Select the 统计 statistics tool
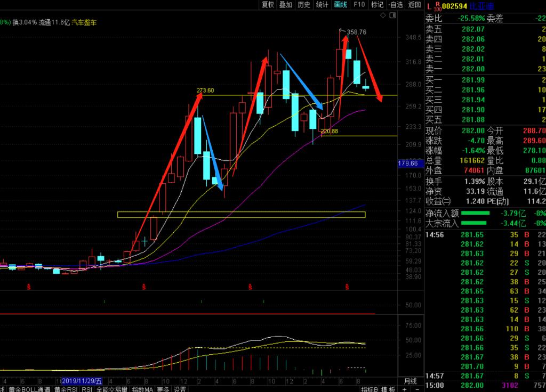546x392 pixels. pos(322,5)
